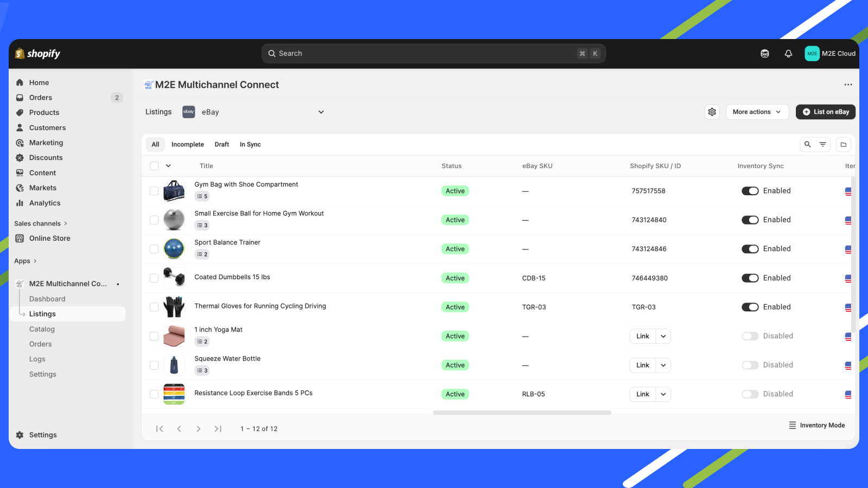Click the top Search field
The height and width of the screenshot is (488, 868).
point(433,53)
